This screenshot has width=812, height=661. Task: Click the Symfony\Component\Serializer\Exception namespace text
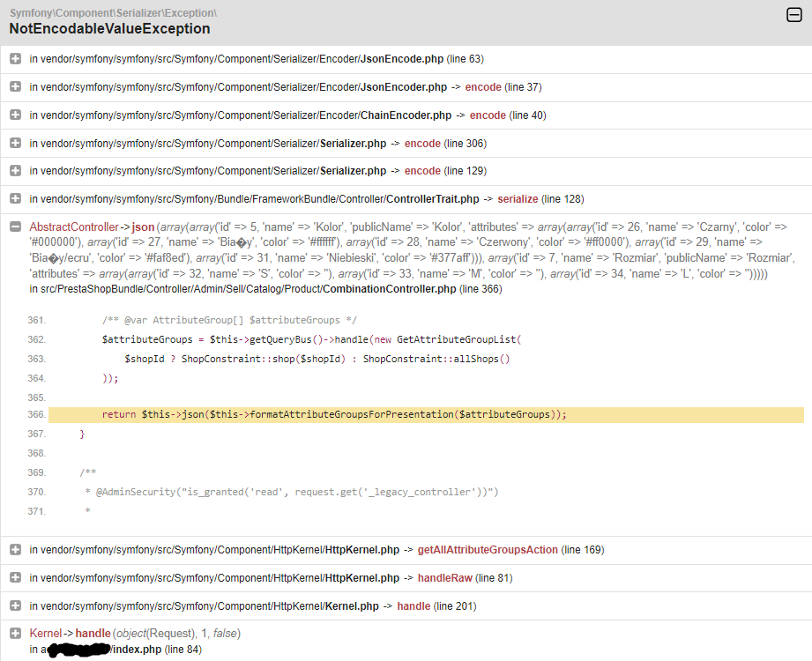[114, 13]
